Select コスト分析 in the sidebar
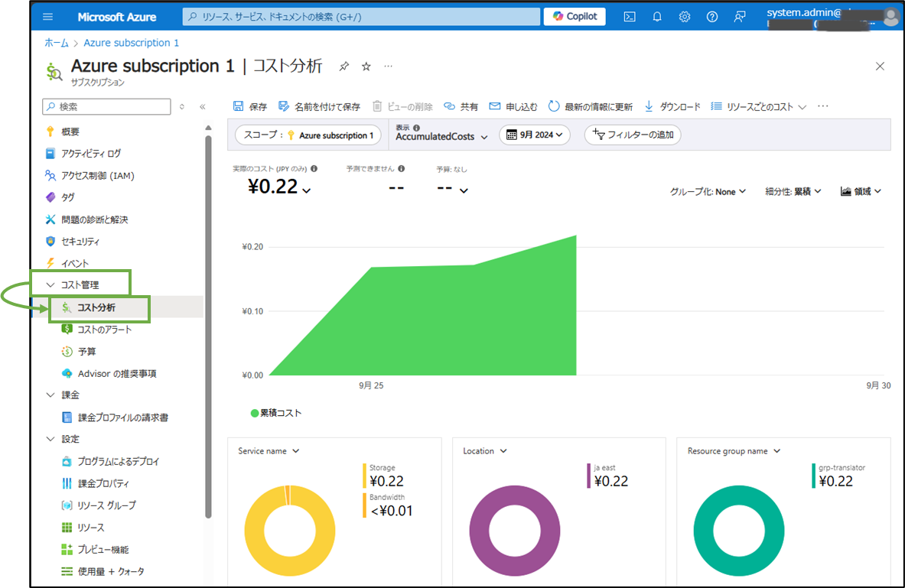The width and height of the screenshot is (905, 588). (x=97, y=307)
